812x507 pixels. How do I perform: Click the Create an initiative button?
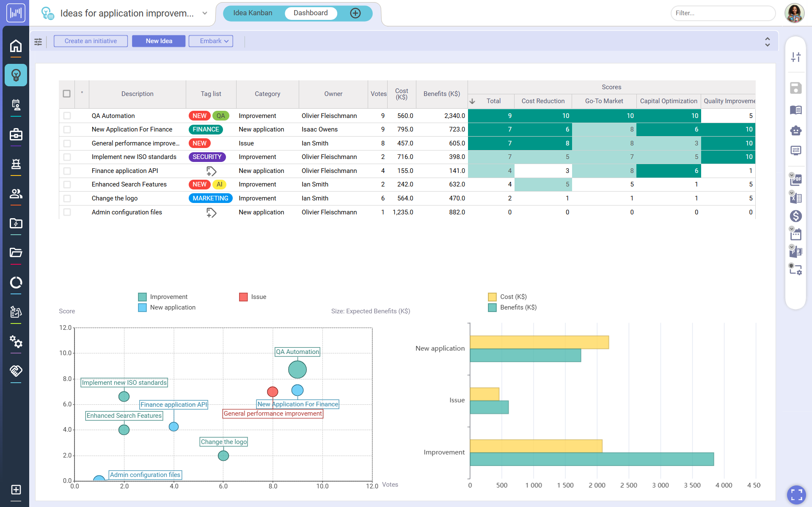click(x=90, y=41)
